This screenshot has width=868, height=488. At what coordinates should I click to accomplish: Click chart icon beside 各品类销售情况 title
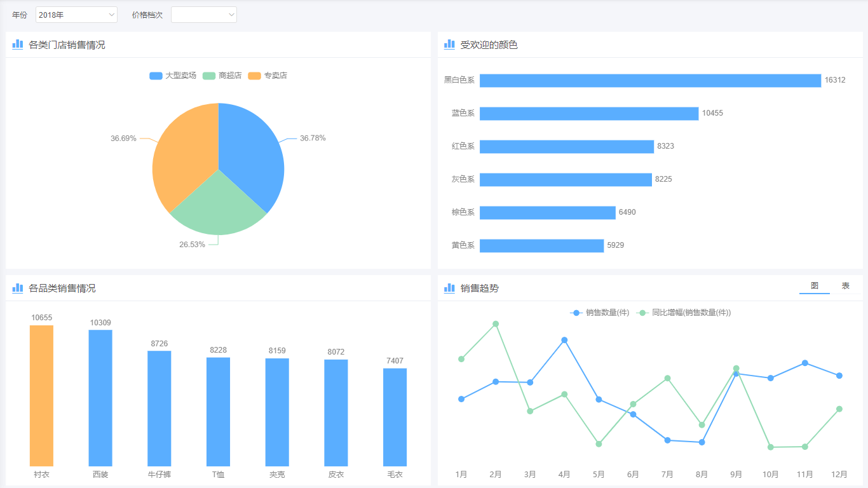tap(18, 288)
